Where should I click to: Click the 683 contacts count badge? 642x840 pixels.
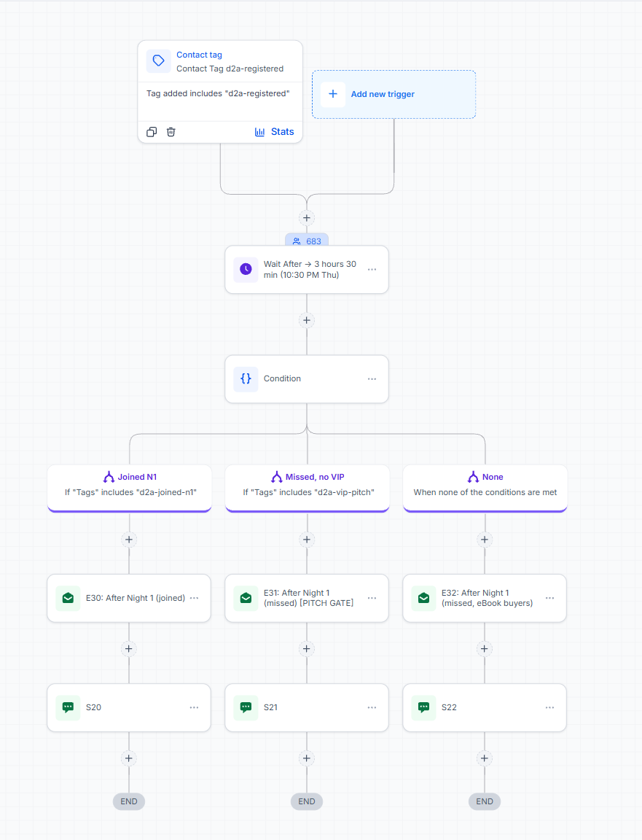[307, 241]
